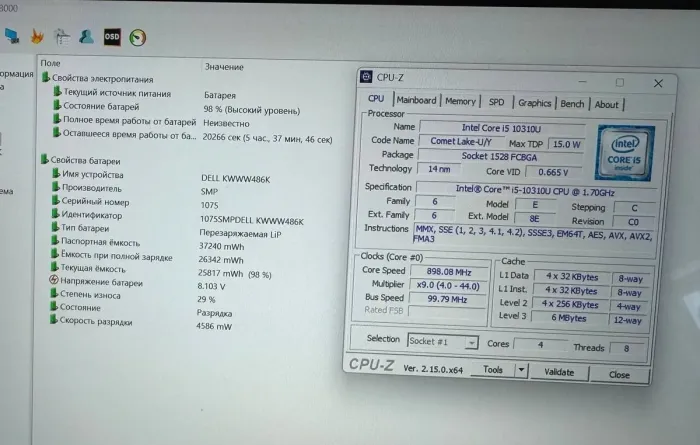Click the Multiplier value field
The width and height of the screenshot is (700, 445).
pos(448,286)
